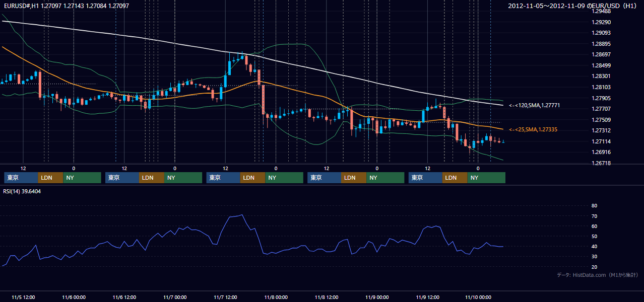Click the chart title showing 2012-11-05~2012-11-09 EUR/USD
644x302 pixels.
click(x=573, y=6)
